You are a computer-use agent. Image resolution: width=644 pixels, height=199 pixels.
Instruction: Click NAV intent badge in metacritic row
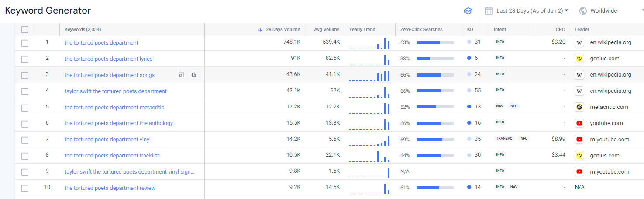tap(499, 106)
